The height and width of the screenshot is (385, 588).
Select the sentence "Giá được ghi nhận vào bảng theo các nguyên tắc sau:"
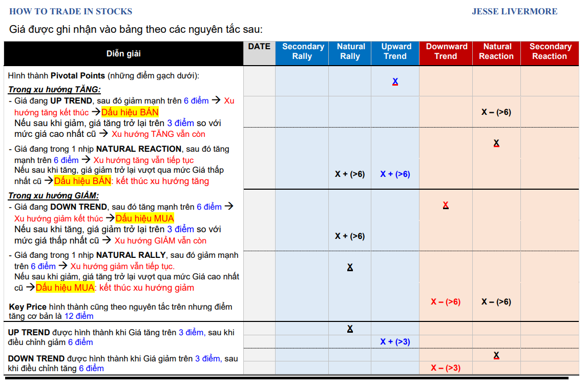tap(136, 30)
